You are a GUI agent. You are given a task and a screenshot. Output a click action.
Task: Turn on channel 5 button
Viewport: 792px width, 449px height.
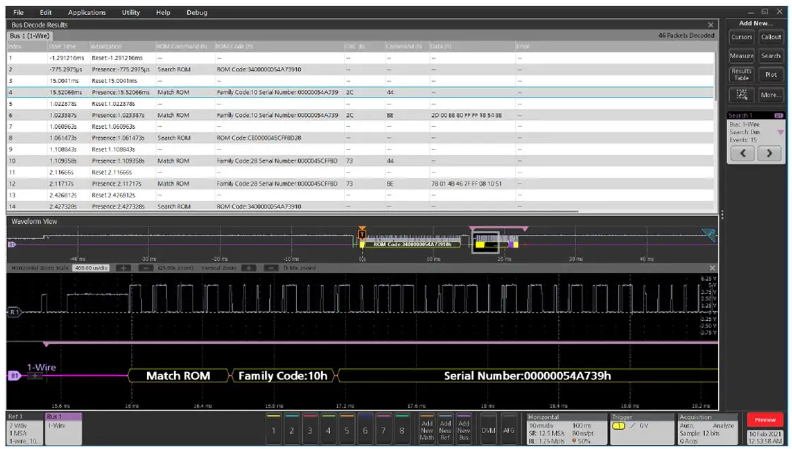point(346,429)
